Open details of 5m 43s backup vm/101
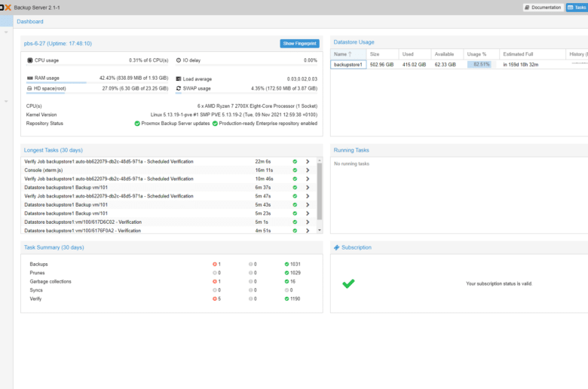The image size is (588, 389). [308, 205]
